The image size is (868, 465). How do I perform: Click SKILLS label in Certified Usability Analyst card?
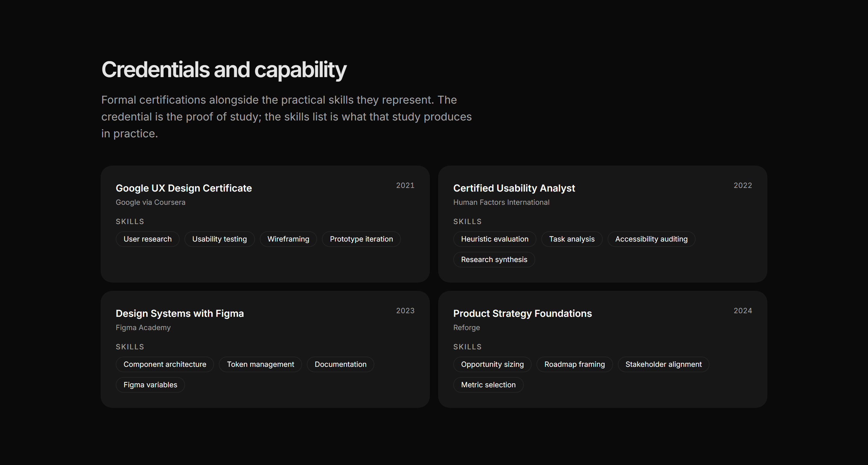pos(467,222)
